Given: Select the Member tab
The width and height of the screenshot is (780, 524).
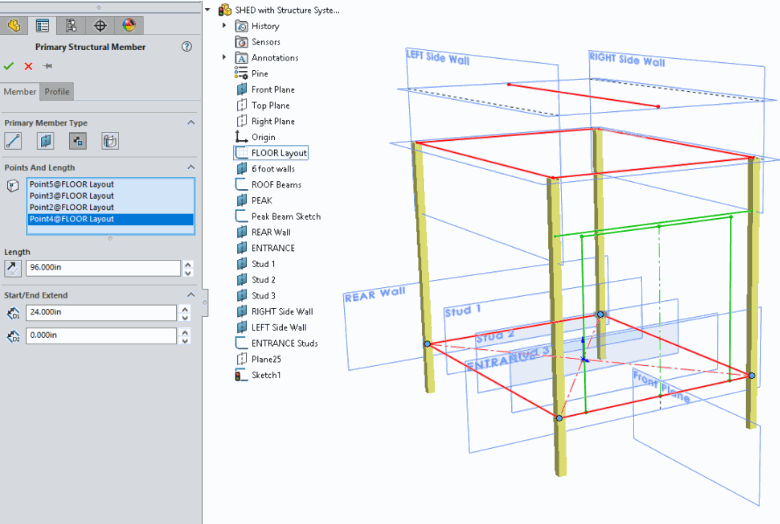Looking at the screenshot, I should (x=20, y=92).
